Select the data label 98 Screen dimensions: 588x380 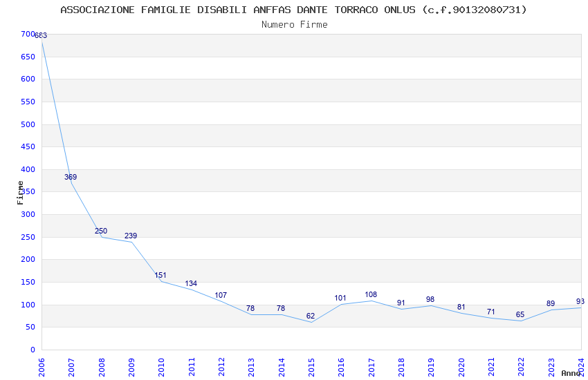click(430, 299)
